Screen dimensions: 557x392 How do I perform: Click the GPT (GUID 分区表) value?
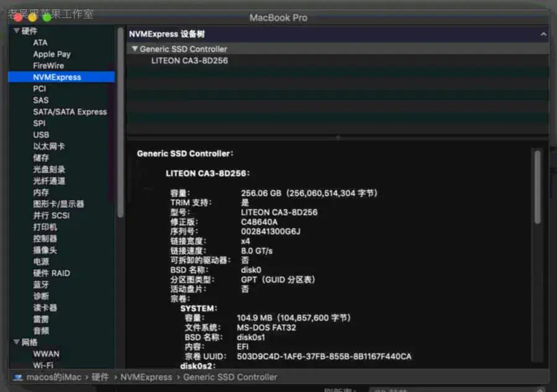pos(278,279)
